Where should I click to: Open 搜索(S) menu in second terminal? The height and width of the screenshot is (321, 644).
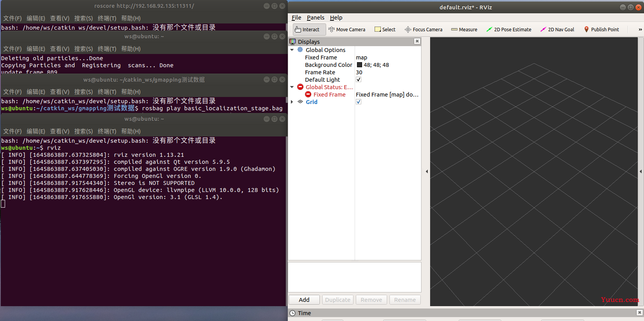coord(84,49)
